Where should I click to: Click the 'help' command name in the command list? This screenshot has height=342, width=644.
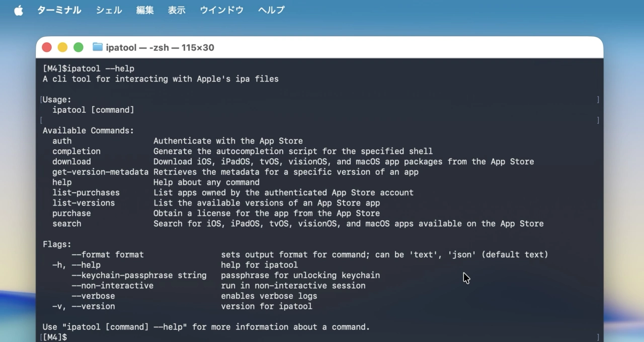pos(62,182)
